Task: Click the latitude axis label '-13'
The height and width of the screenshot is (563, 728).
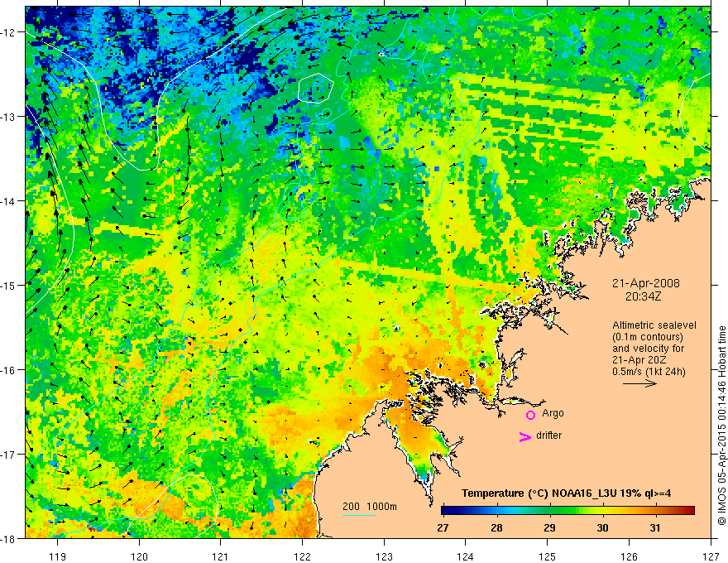Action: tap(9, 117)
